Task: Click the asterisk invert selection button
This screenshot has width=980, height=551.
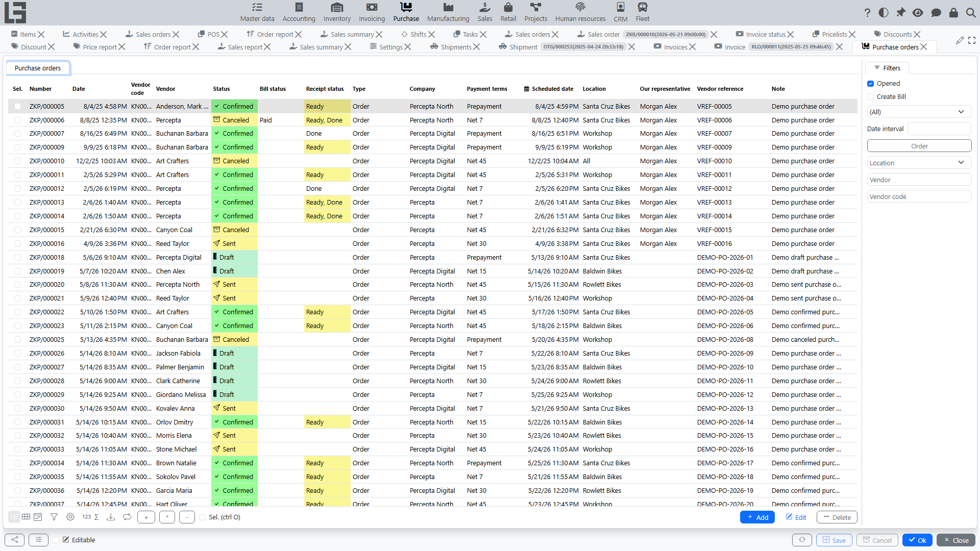Action: coord(167,517)
